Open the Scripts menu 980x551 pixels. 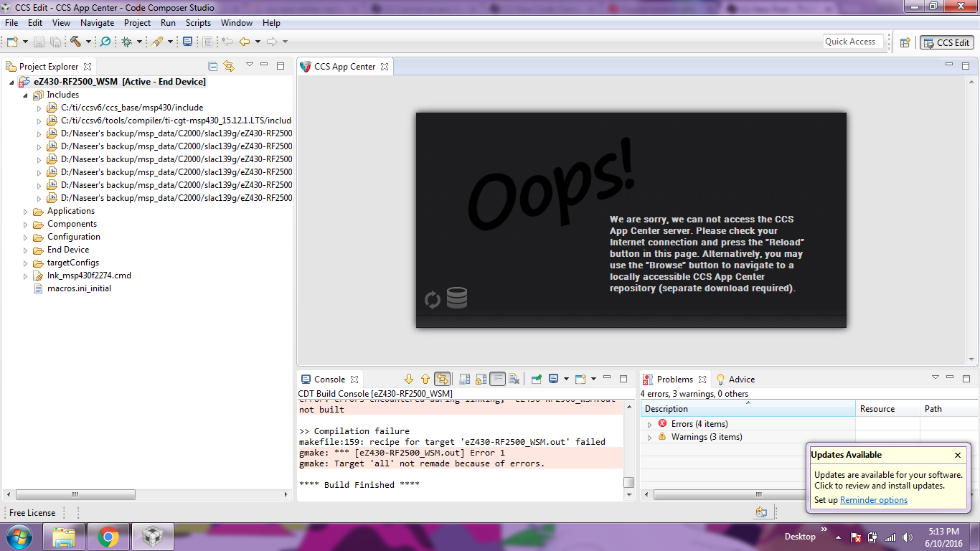198,23
